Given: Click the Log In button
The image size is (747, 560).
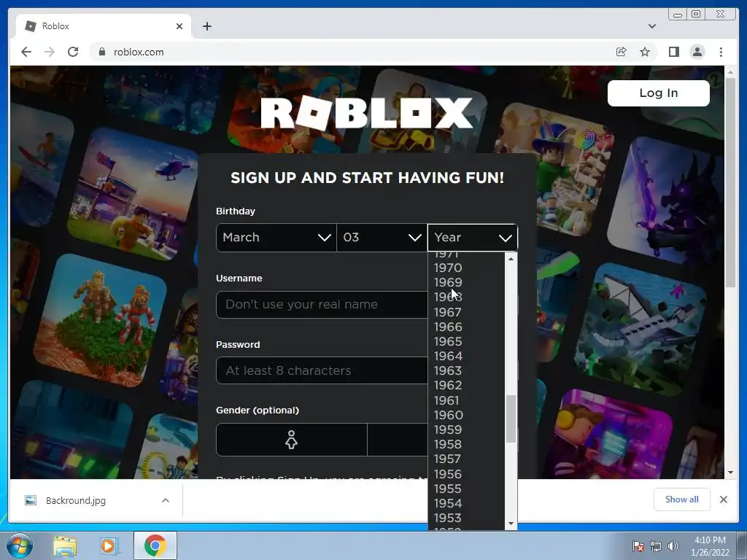Looking at the screenshot, I should click(659, 93).
